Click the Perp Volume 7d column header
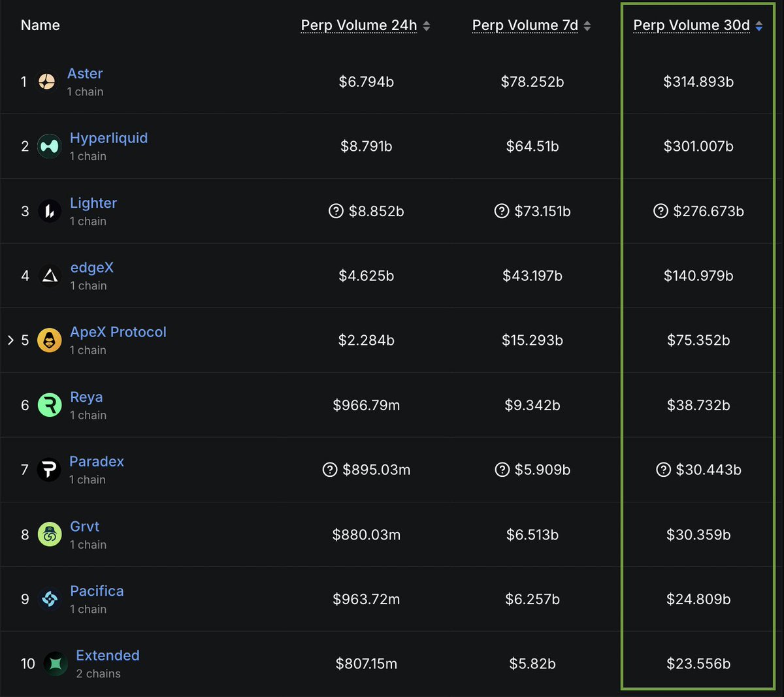This screenshot has width=784, height=697. coord(525,25)
